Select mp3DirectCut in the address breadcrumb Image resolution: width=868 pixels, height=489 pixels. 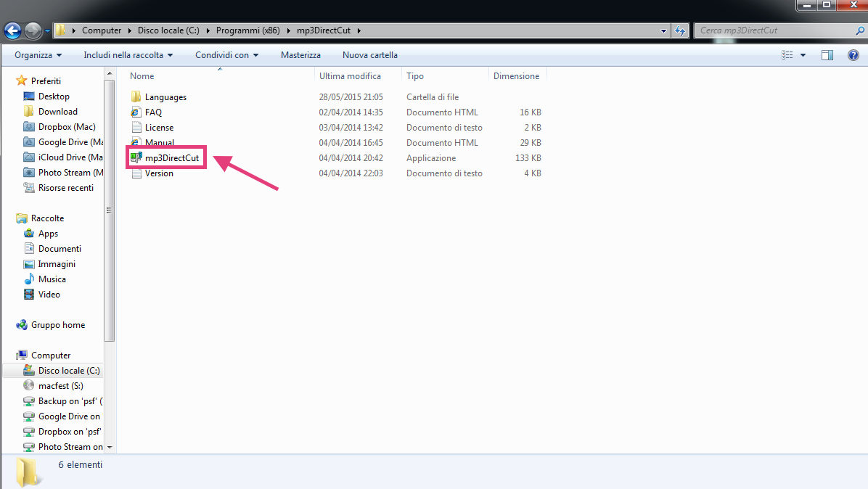pos(323,30)
